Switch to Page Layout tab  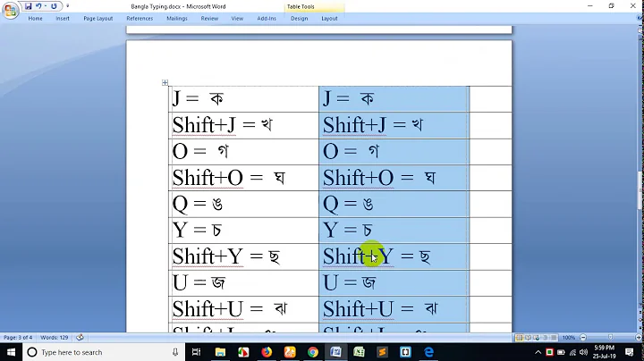point(98,19)
